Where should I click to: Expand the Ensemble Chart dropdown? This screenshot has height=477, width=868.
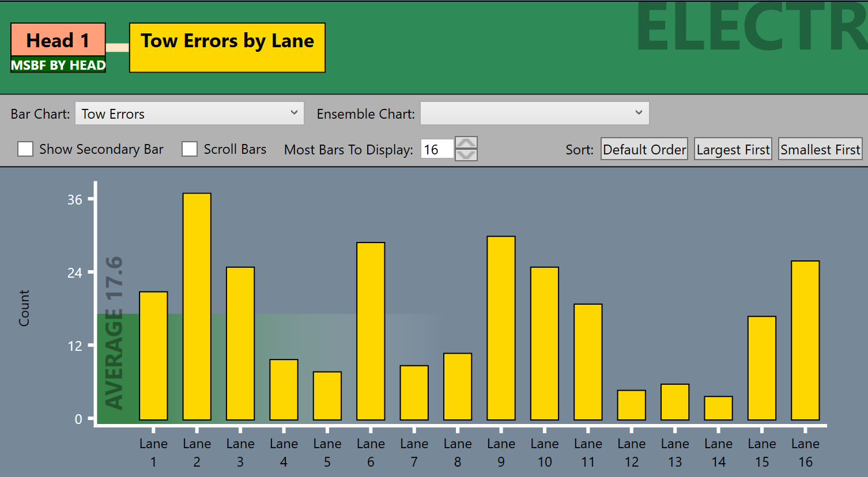pyautogui.click(x=534, y=113)
